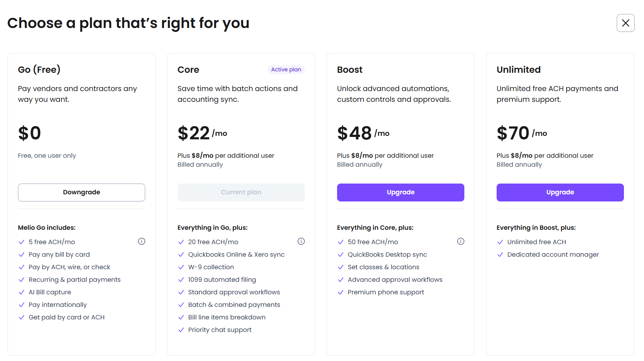Click Advanced approval workflows feature text

pyautogui.click(x=395, y=280)
